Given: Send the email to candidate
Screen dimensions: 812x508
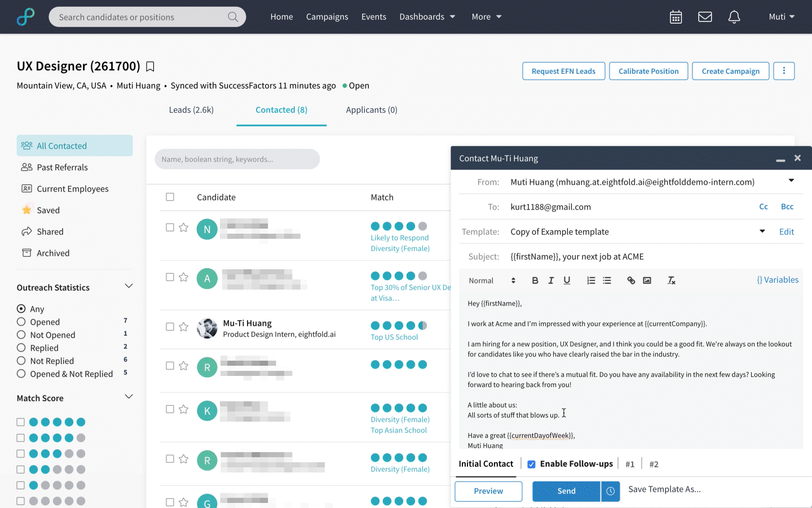Looking at the screenshot, I should (566, 491).
